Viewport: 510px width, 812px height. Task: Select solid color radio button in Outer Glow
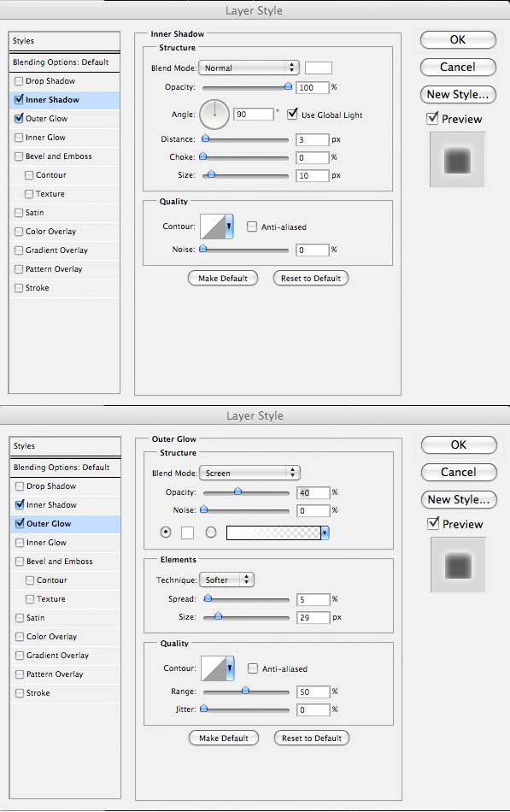click(x=166, y=532)
